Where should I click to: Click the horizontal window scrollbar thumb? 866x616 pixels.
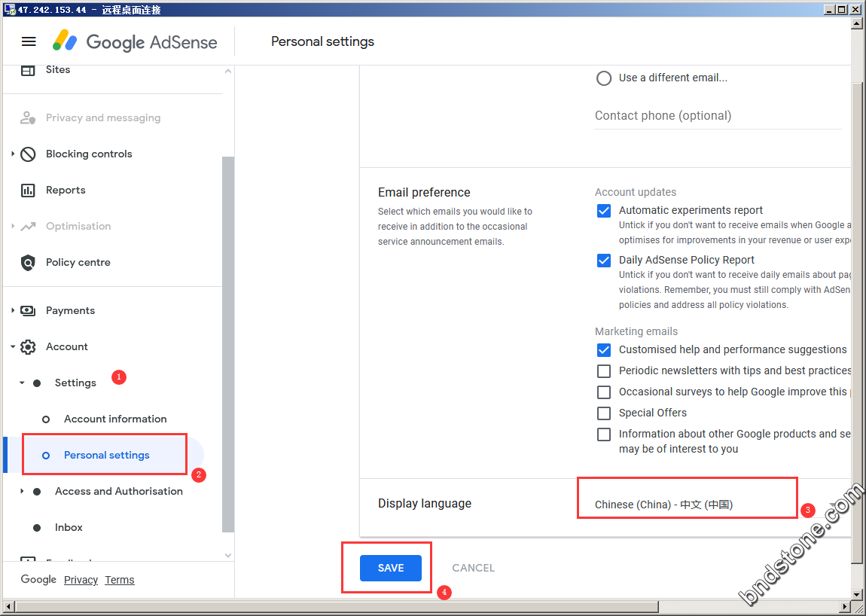337,607
